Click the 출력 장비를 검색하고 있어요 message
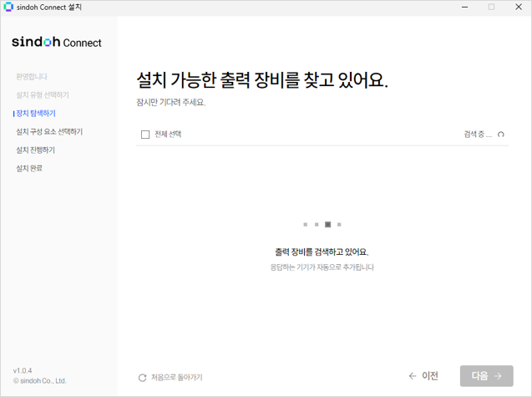 pos(322,252)
